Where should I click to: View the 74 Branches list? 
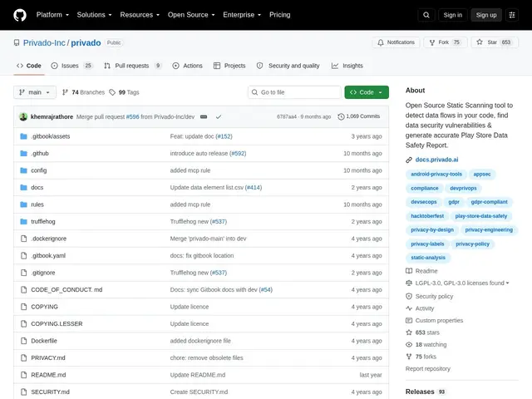[x=83, y=92]
